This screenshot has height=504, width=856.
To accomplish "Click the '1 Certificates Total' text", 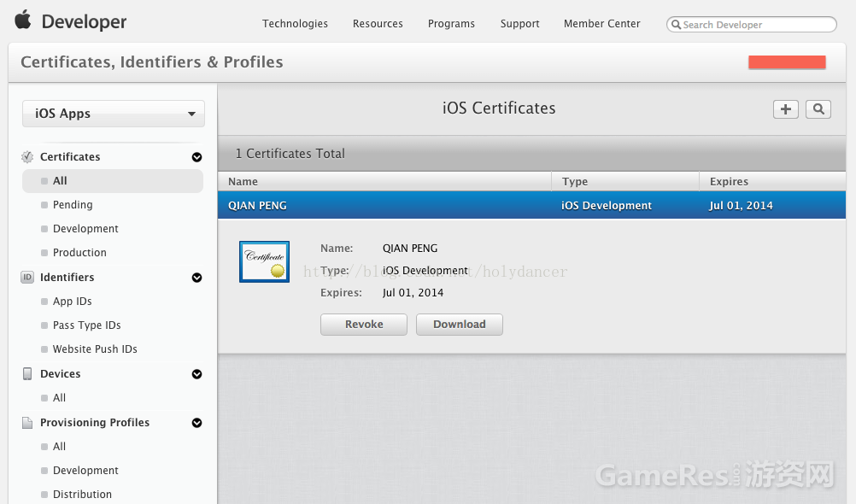I will click(290, 154).
